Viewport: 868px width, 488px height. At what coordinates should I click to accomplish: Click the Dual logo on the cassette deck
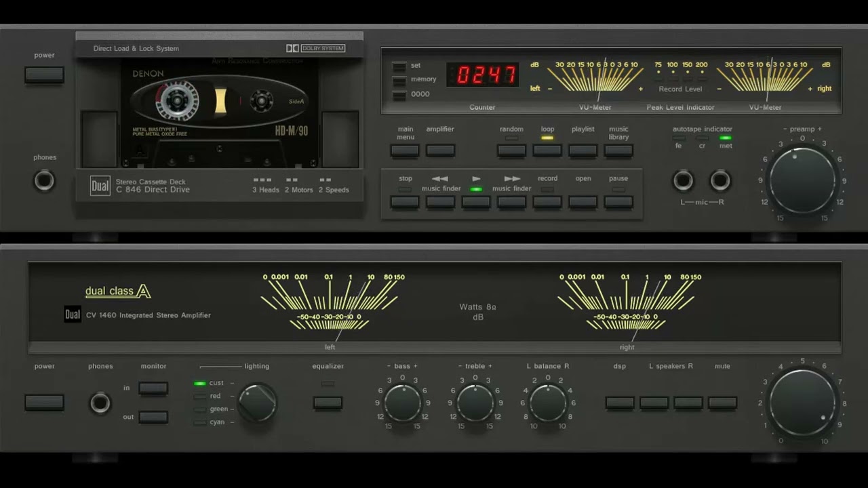tap(100, 186)
